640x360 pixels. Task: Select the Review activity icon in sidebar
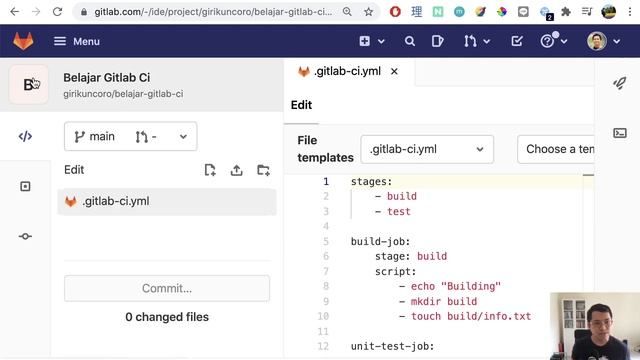coord(25,187)
